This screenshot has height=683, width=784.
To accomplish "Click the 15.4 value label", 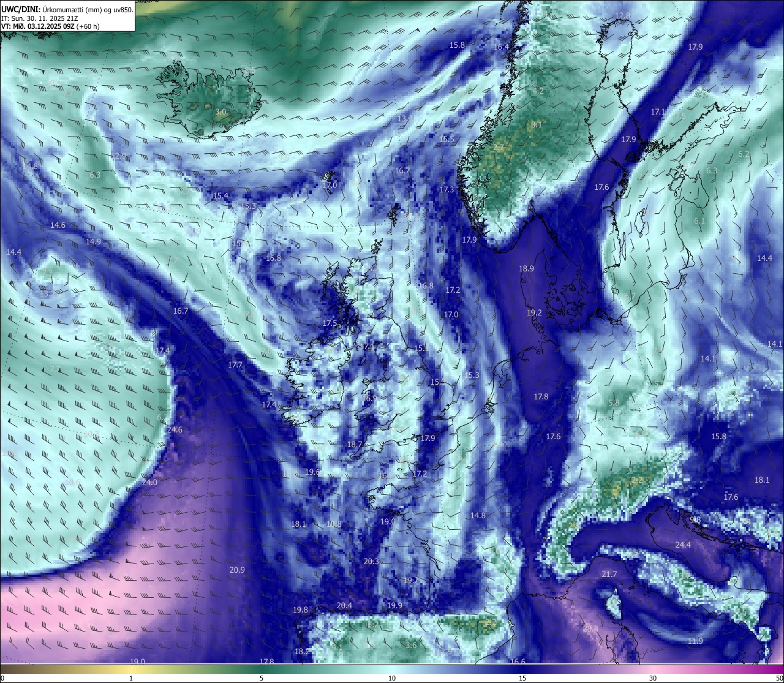I will (221, 196).
